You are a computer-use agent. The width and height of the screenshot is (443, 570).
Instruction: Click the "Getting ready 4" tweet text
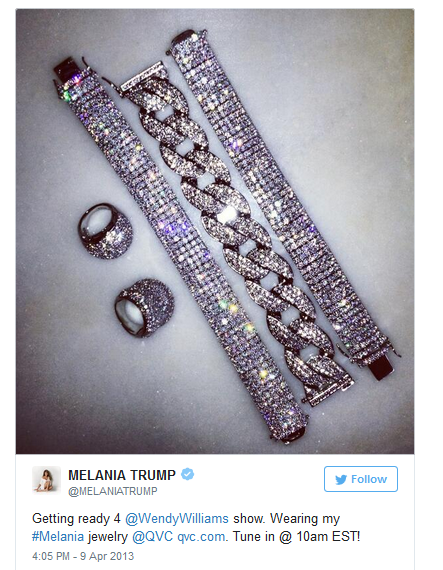click(x=76, y=519)
